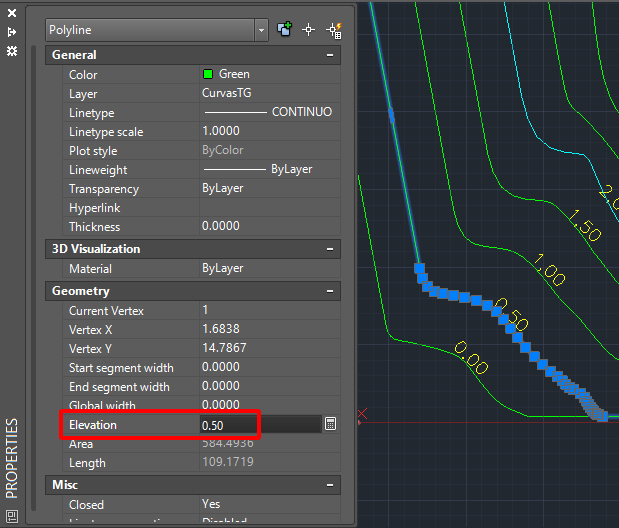Collapse the General section
The width and height of the screenshot is (619, 528).
point(330,55)
